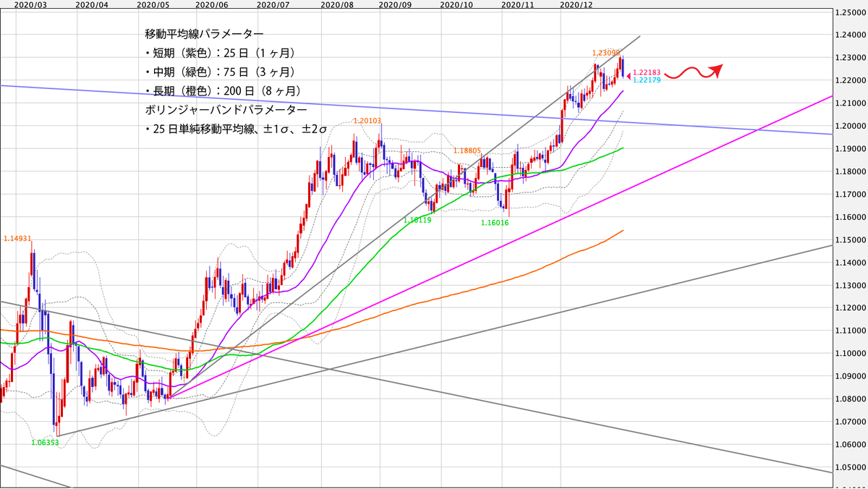Click the 1.10000 price axis label

click(850, 354)
